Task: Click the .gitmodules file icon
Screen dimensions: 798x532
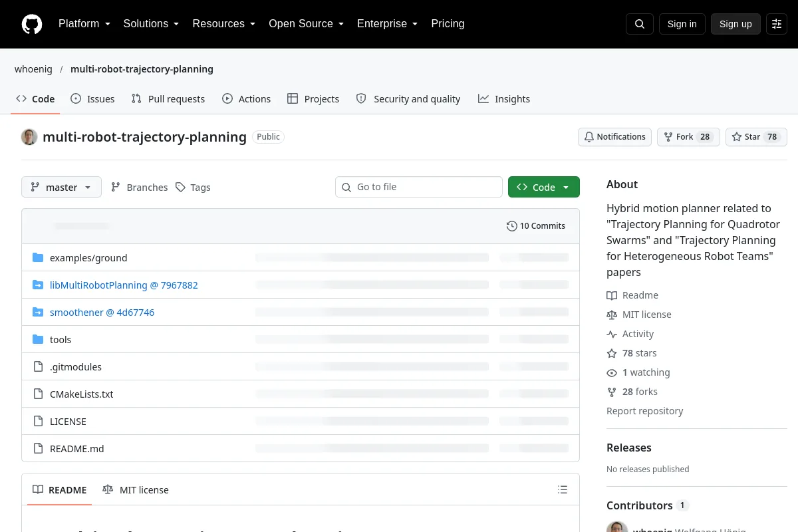Action: (38, 367)
